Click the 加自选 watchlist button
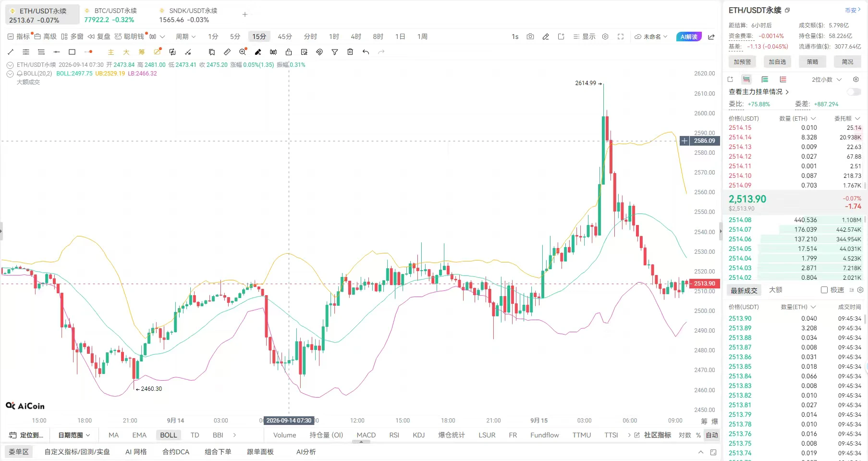This screenshot has height=461, width=868. click(777, 62)
